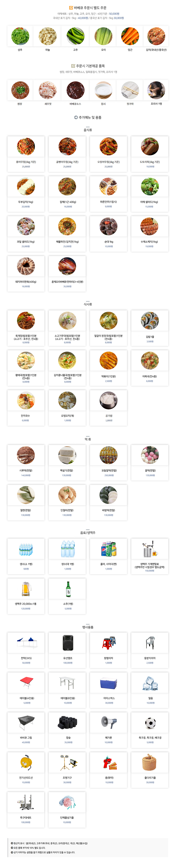The height and width of the screenshot is (868, 176).
Task: Click the checkmark icon beside 주문시 기본제공 품목
Action: click(x=73, y=66)
